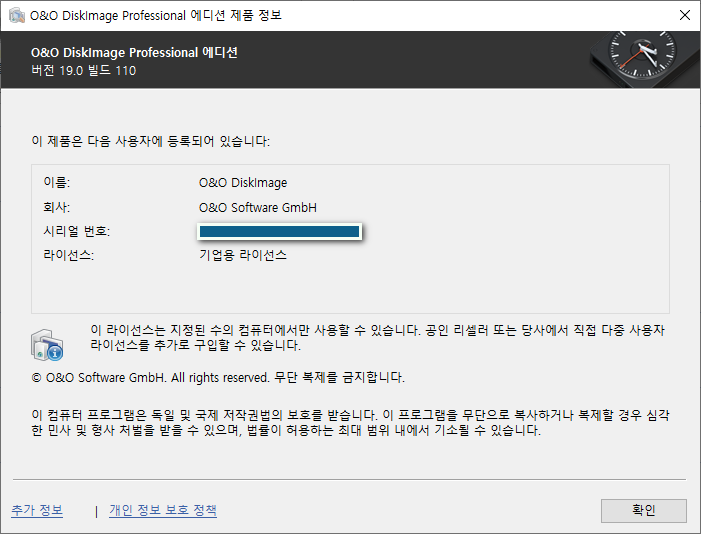Viewport: 701px width, 534px height.
Task: Click the '라이선스:' label
Action: [68, 255]
